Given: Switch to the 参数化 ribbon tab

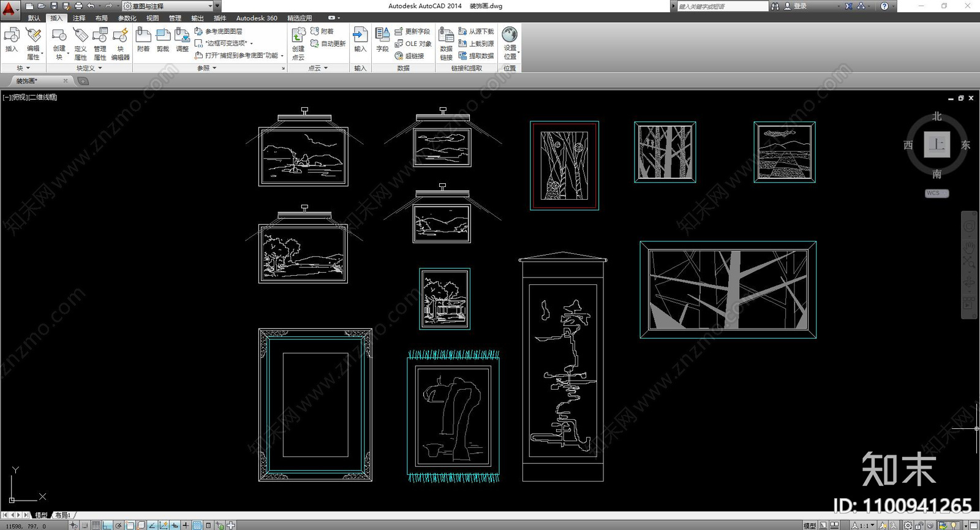Looking at the screenshot, I should [127, 18].
